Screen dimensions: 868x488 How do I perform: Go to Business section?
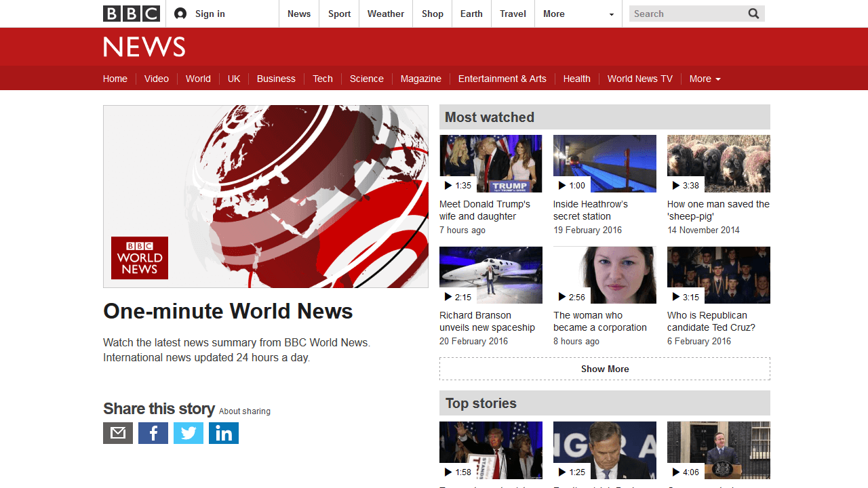click(276, 79)
